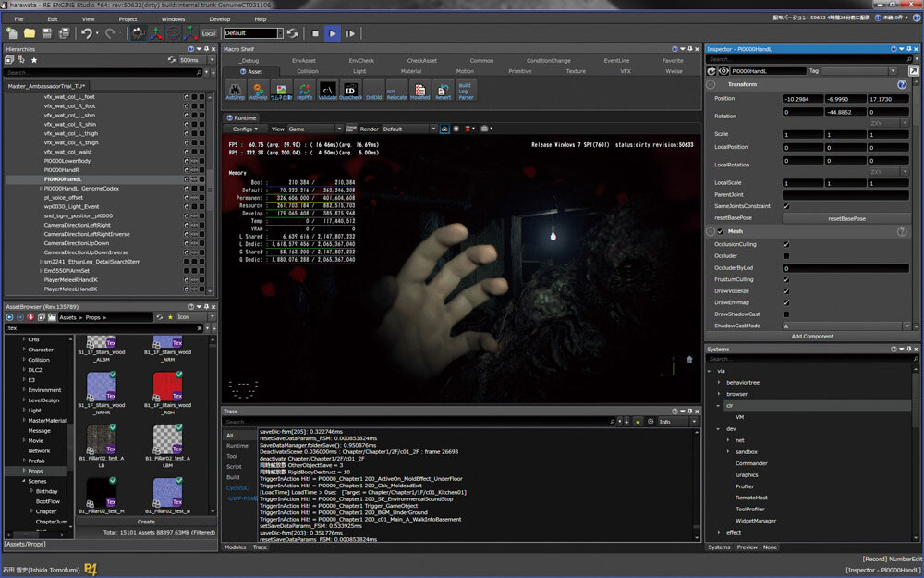
Task: Click the Revert macro icon
Action: point(443,91)
